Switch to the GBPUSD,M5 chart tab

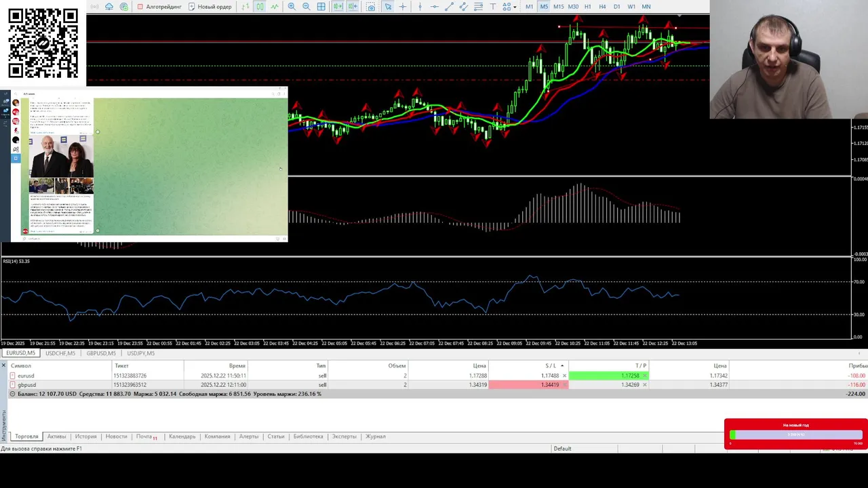[x=101, y=353]
